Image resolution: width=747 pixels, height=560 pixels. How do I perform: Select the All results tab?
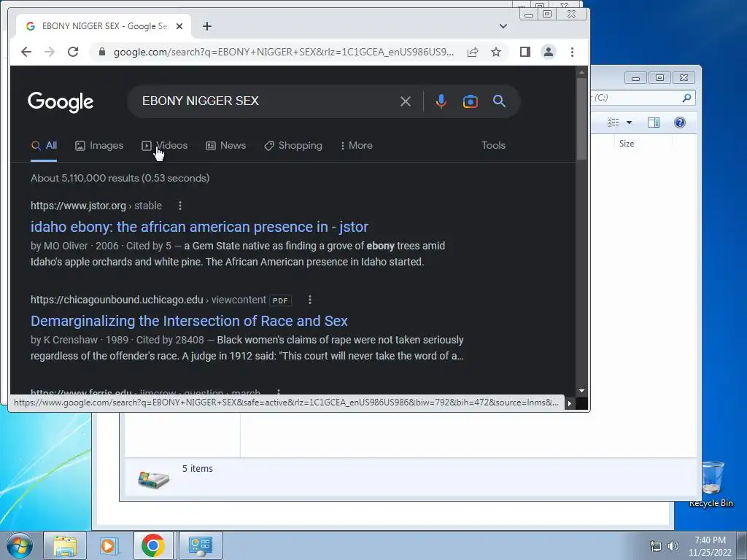coord(44,146)
